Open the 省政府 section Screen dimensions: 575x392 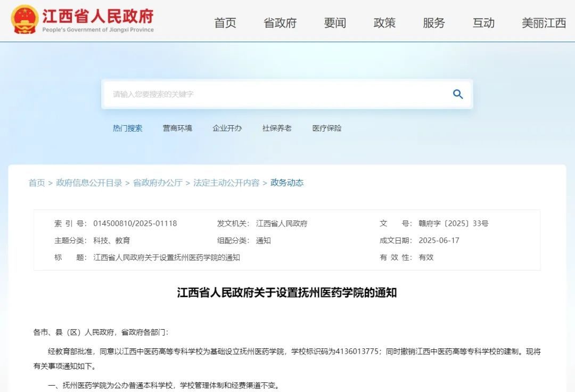point(280,23)
